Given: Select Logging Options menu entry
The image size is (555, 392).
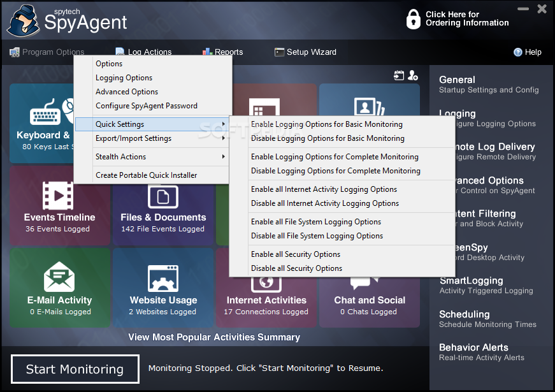Looking at the screenshot, I should 152,78.
